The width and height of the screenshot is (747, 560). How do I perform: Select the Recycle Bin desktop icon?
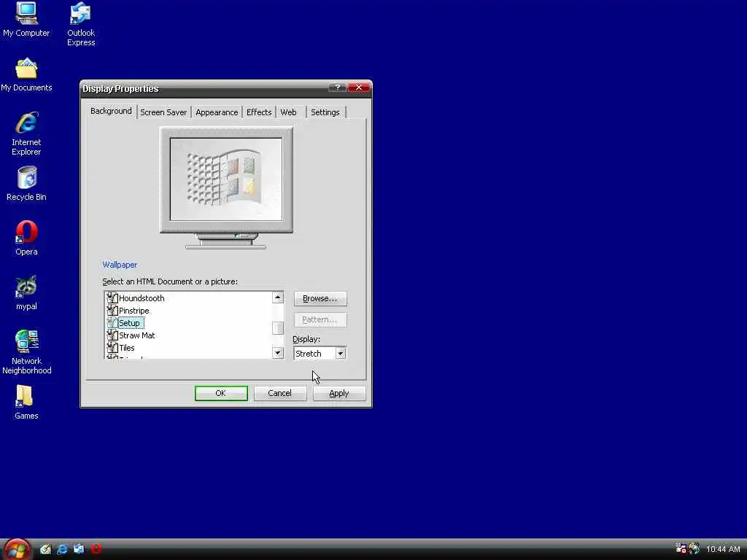click(26, 184)
